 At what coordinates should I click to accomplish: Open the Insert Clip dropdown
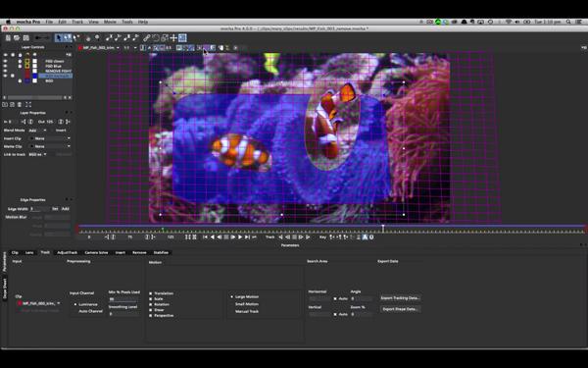[51, 138]
